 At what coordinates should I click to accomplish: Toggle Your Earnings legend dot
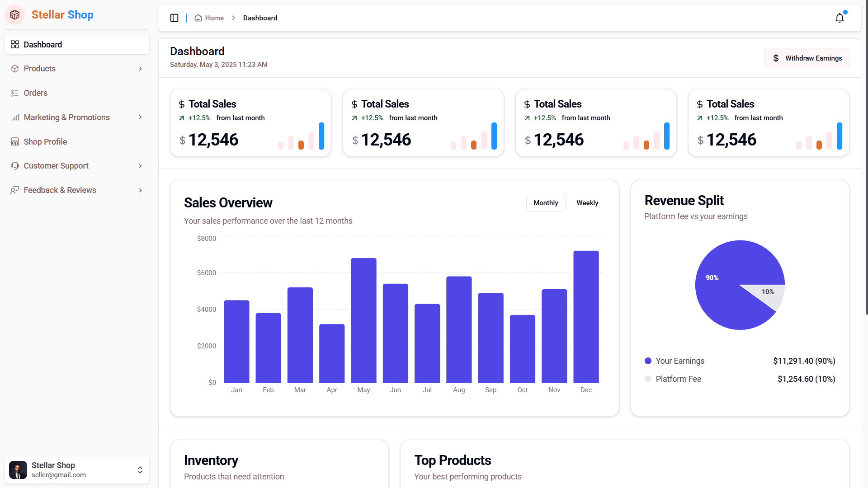[648, 361]
